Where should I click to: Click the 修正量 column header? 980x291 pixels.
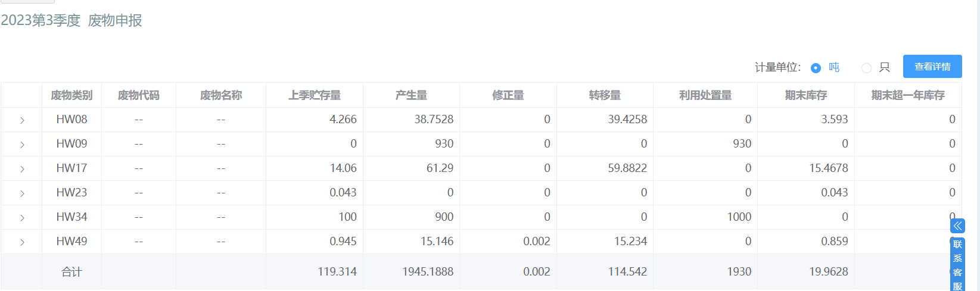[508, 95]
